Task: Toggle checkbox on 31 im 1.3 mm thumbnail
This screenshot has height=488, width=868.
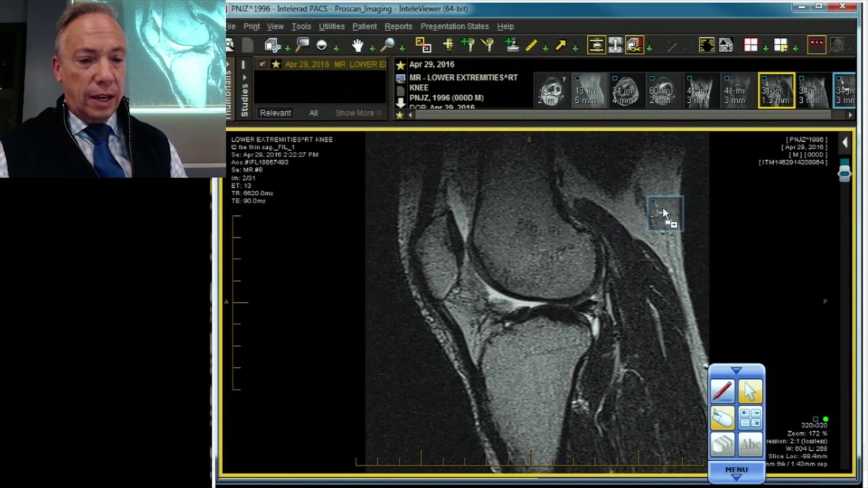Action: click(x=764, y=78)
